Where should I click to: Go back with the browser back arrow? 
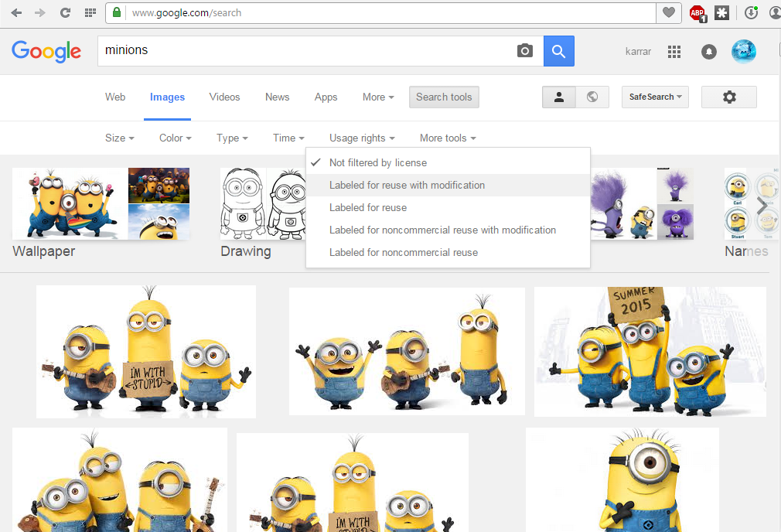pos(16,12)
